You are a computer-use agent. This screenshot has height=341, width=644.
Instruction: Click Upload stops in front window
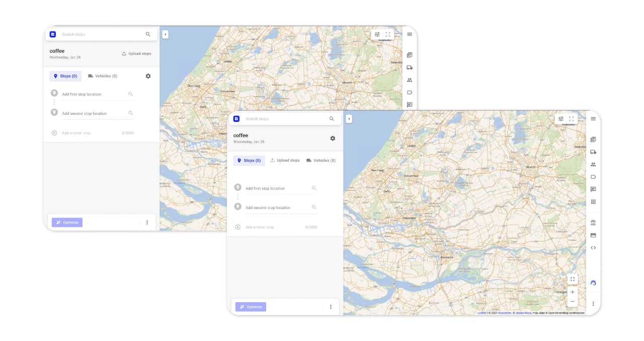click(285, 160)
